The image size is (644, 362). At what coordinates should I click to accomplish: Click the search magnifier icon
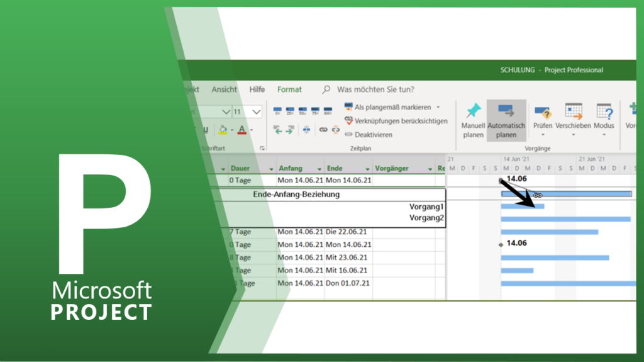[326, 89]
